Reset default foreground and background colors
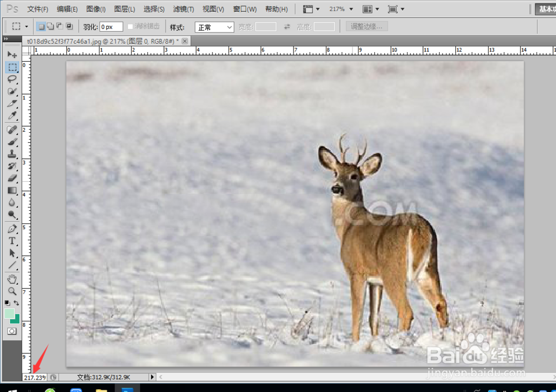This screenshot has height=392, width=556. tap(7, 303)
